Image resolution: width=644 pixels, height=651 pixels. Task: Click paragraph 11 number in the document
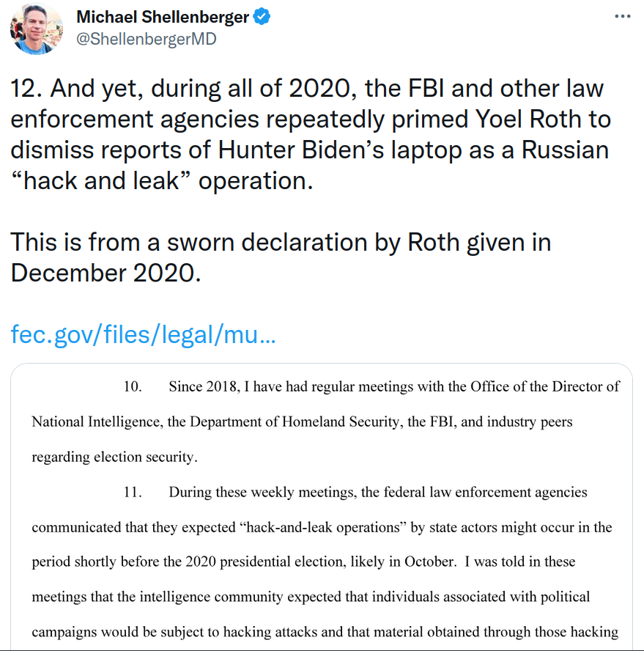tap(133, 492)
